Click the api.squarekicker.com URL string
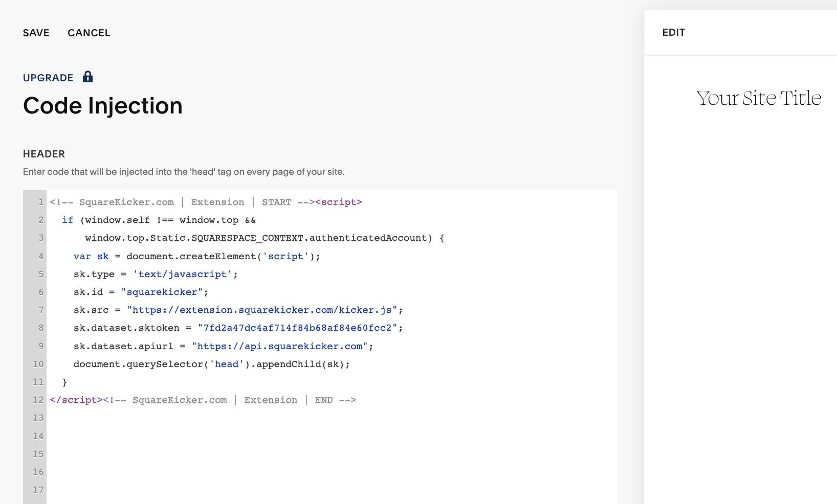 click(280, 346)
